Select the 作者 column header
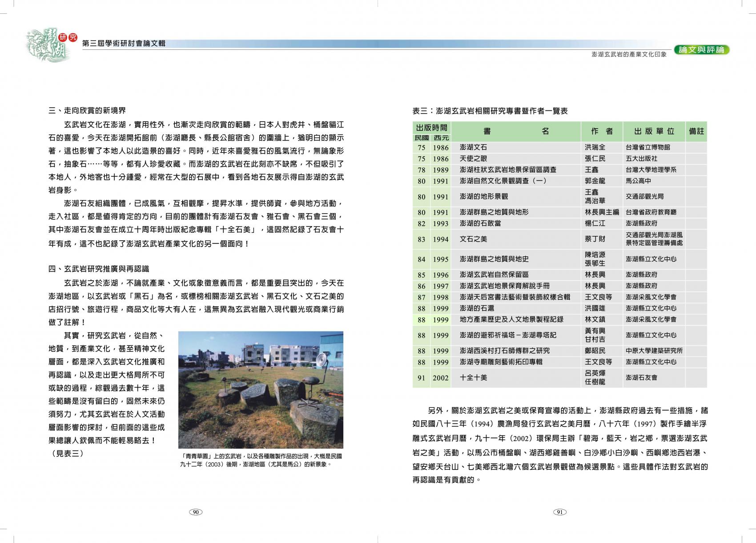 pyautogui.click(x=601, y=131)
